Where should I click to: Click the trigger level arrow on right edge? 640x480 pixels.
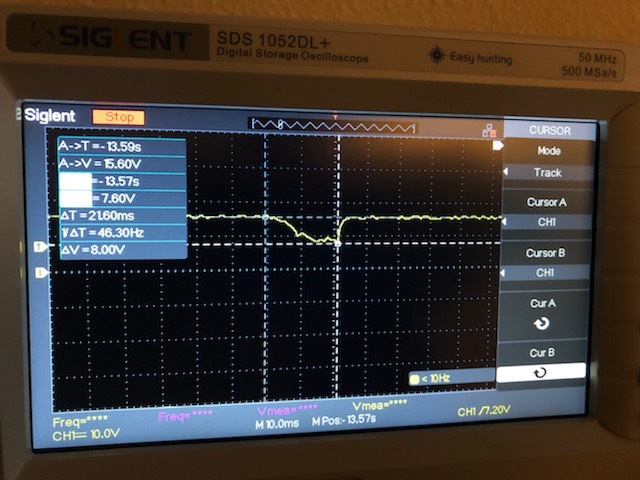[x=498, y=145]
